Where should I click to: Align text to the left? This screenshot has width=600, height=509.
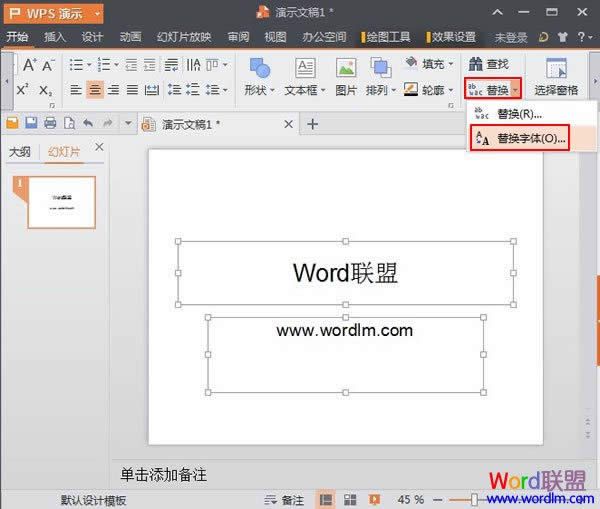click(x=75, y=90)
